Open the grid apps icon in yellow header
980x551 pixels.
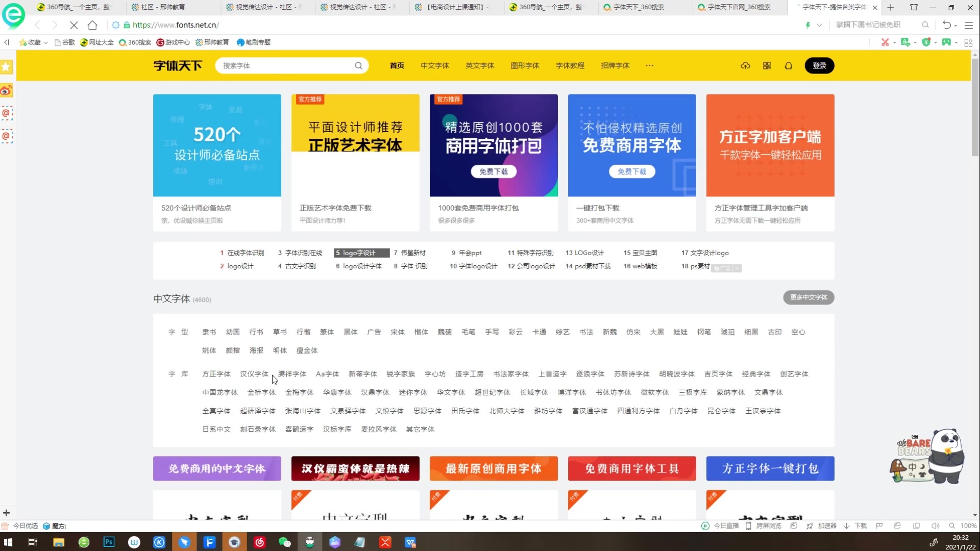coord(767,66)
